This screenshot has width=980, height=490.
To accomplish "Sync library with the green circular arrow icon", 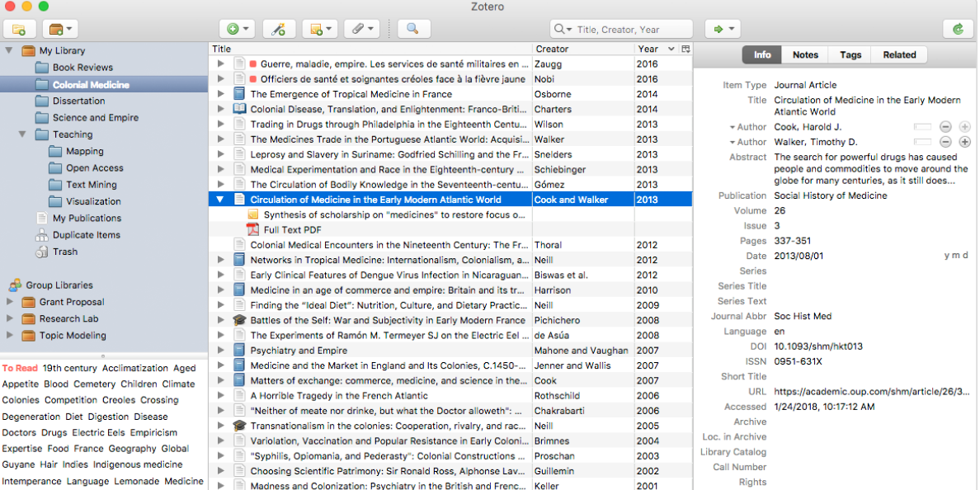I will [x=957, y=27].
